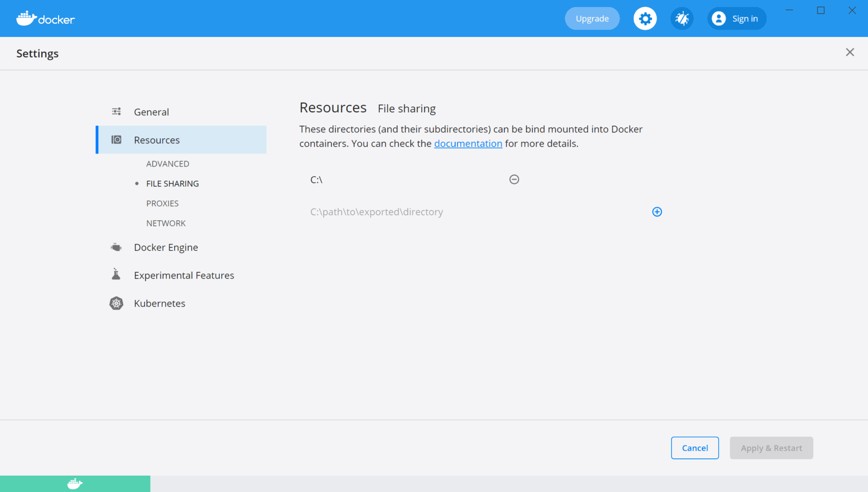Click the Sign in button
Image resolution: width=868 pixels, height=492 pixels.
tap(737, 18)
